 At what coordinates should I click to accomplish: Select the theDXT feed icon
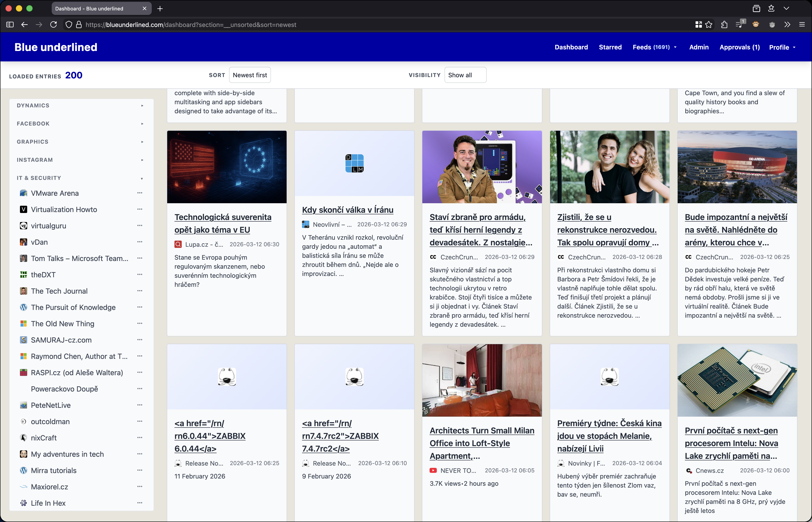pos(23,275)
